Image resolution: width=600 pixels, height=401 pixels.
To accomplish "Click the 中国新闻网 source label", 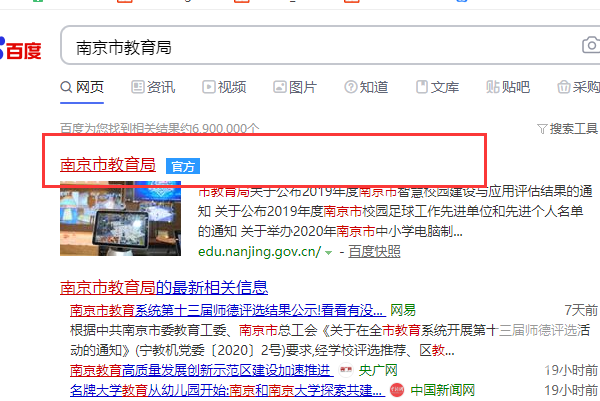I will click(x=442, y=391).
